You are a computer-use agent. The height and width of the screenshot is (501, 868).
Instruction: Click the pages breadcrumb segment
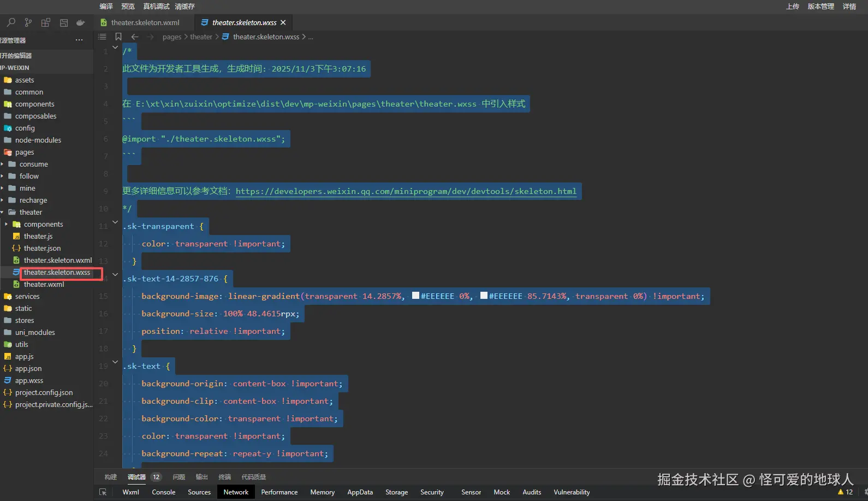point(172,37)
